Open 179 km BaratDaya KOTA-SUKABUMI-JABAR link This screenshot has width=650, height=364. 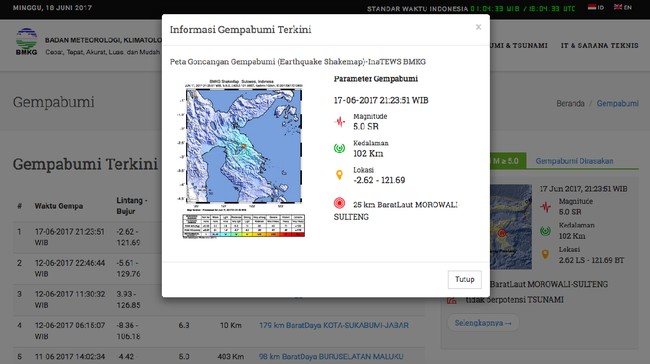(334, 325)
